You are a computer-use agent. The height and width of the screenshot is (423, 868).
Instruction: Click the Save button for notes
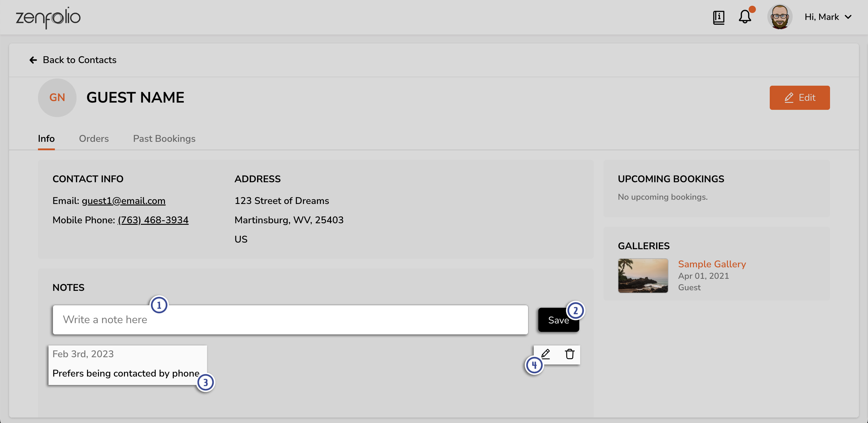pyautogui.click(x=558, y=319)
